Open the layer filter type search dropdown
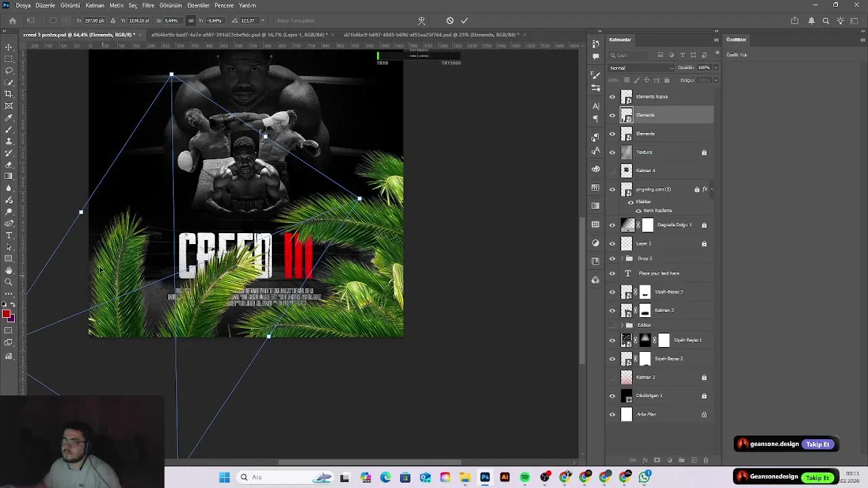868x488 pixels. point(631,55)
